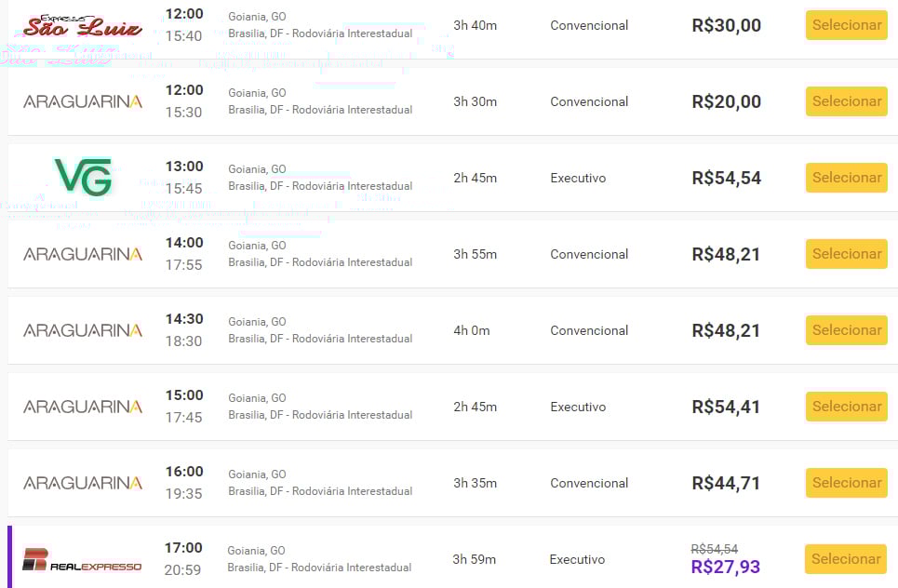The width and height of the screenshot is (898, 588).
Task: Click Araguarina logo on the 14:00 departure
Action: click(x=83, y=254)
